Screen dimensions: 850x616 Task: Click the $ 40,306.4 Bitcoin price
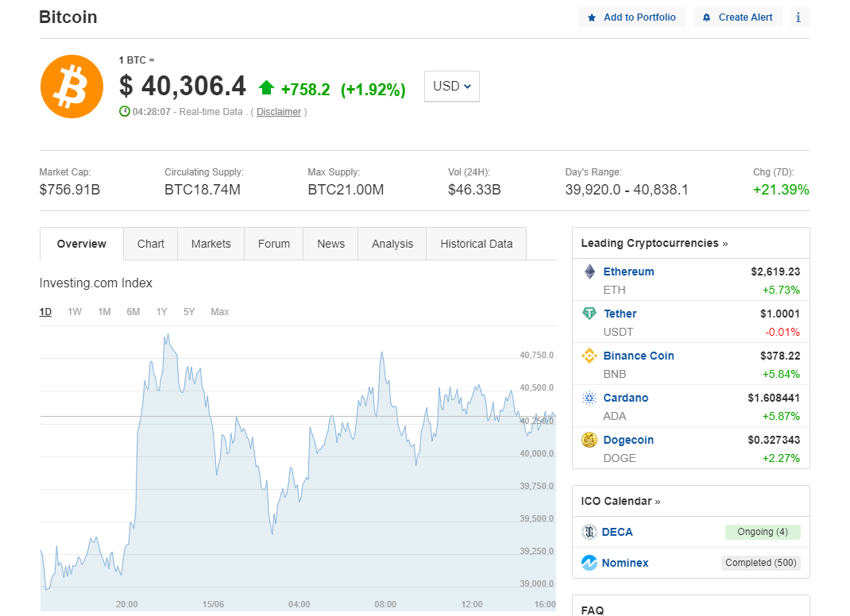(x=183, y=87)
